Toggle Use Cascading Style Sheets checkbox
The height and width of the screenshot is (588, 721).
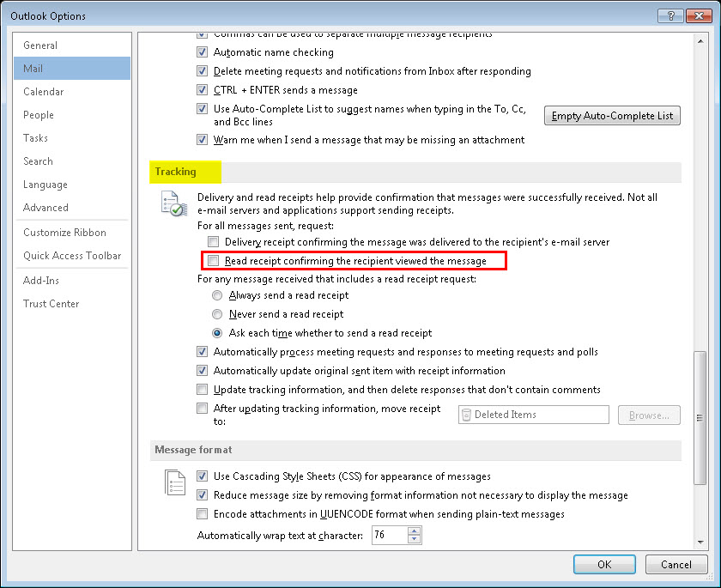202,476
